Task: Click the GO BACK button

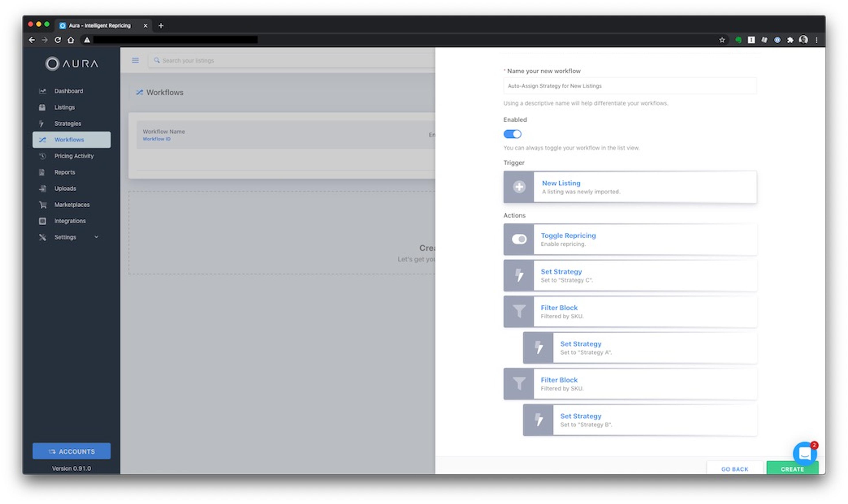Action: (x=734, y=469)
